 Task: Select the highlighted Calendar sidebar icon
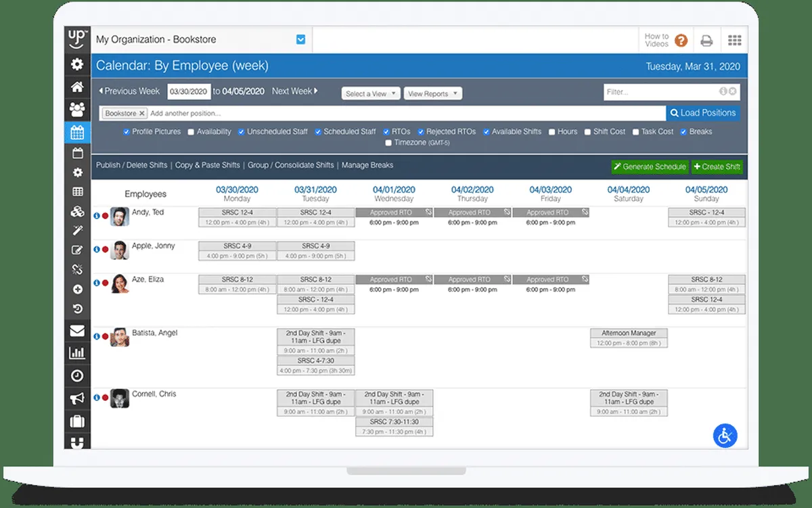click(77, 131)
